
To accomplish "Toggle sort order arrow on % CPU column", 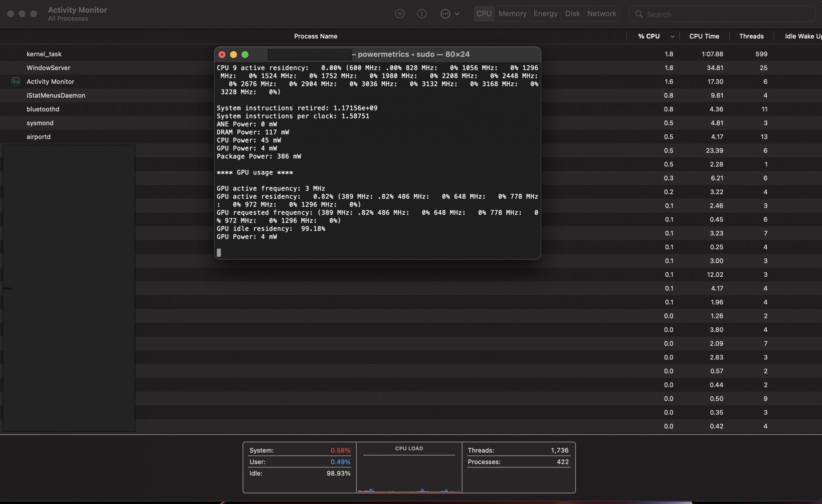I will (672, 36).
